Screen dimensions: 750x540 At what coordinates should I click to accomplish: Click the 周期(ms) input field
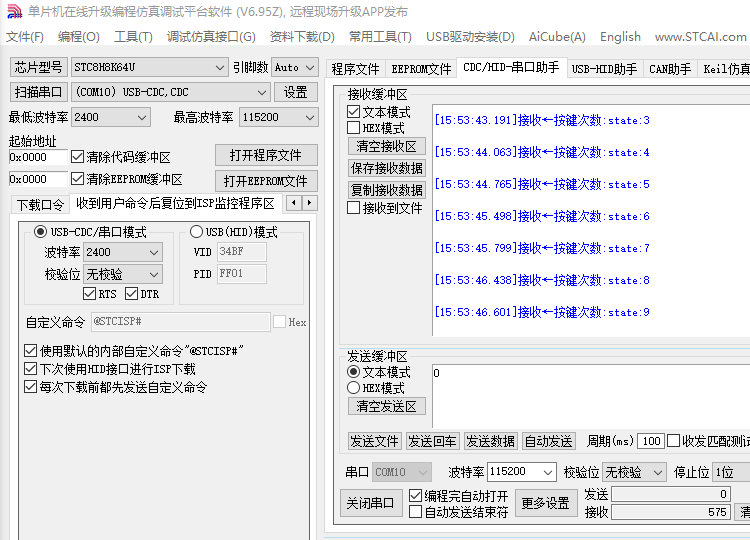(651, 441)
